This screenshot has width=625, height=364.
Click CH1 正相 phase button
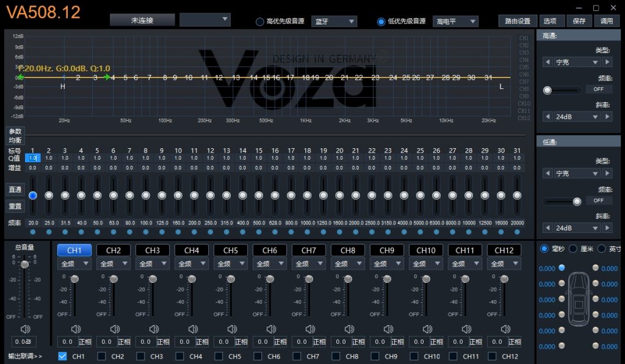(85, 341)
